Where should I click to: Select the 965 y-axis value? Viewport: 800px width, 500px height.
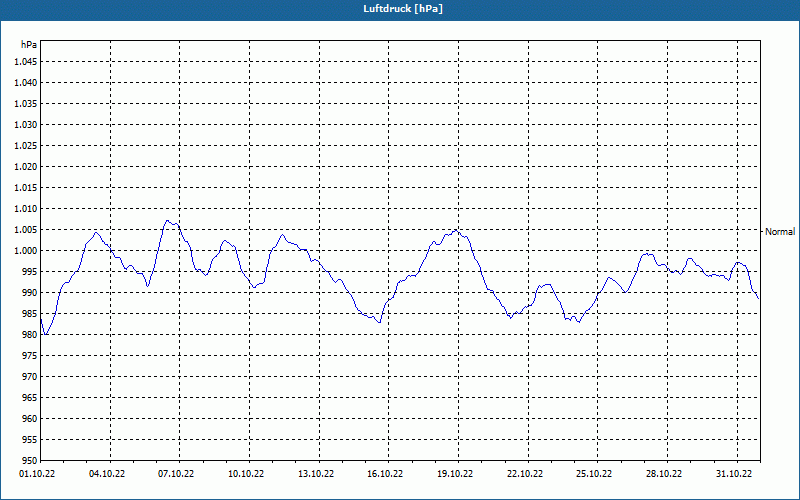[30, 397]
